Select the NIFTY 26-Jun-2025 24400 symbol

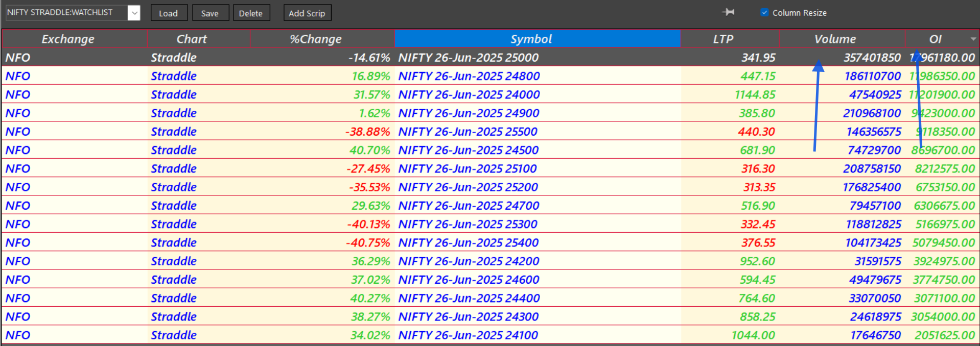click(x=469, y=298)
